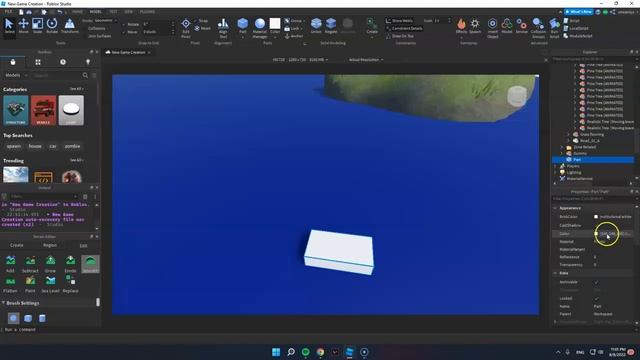Toggle the Collisions option
Screen dimensions: 640x360
pos(97,28)
